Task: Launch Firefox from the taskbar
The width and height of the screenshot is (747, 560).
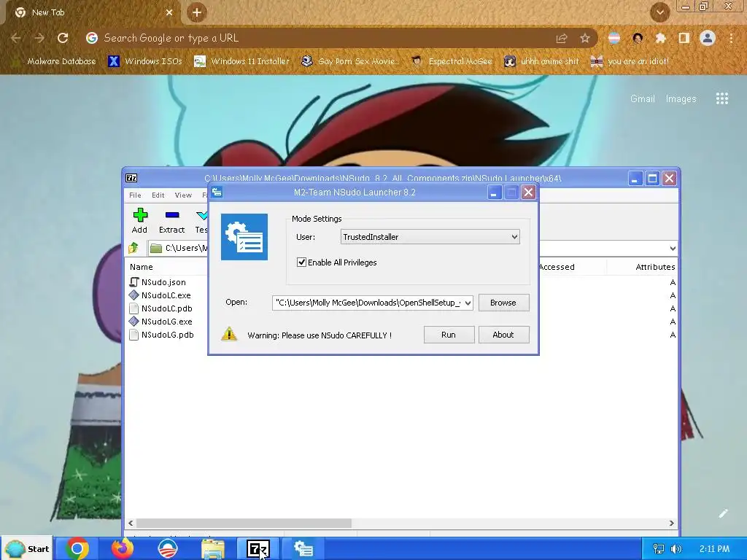Action: click(x=123, y=548)
